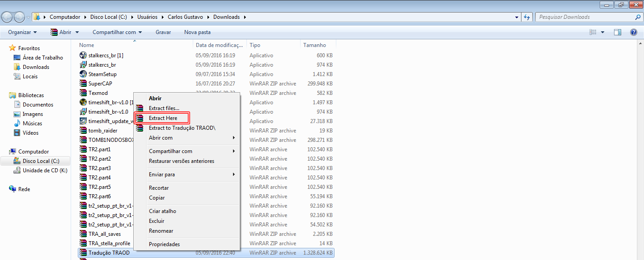Click the SteamSetup file icon
The width and height of the screenshot is (644, 260).
(x=83, y=74)
